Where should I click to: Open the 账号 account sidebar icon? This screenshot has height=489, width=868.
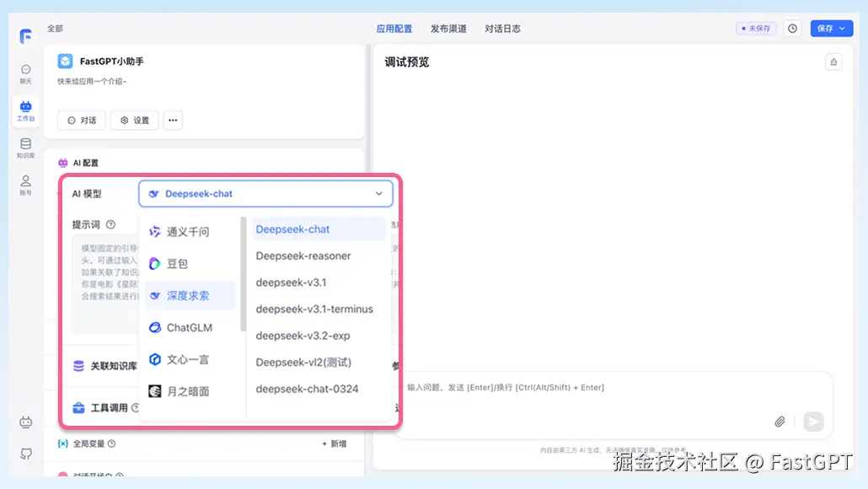(25, 185)
